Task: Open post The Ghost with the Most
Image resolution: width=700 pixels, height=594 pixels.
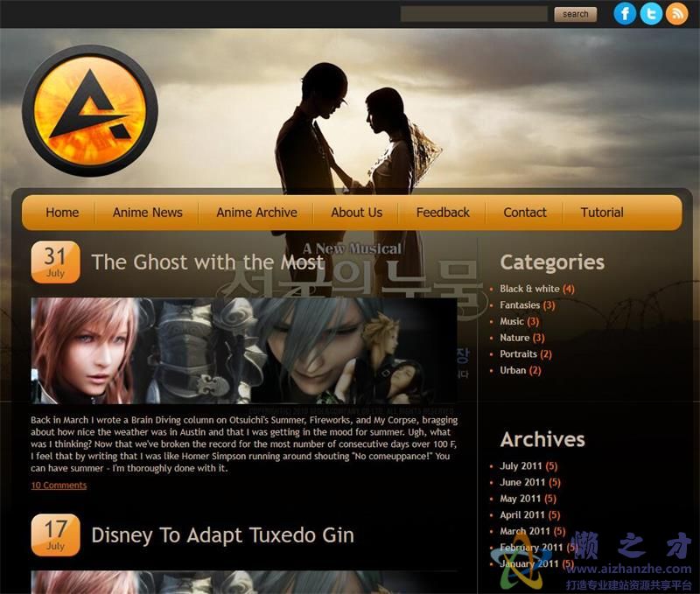Action: point(207,262)
